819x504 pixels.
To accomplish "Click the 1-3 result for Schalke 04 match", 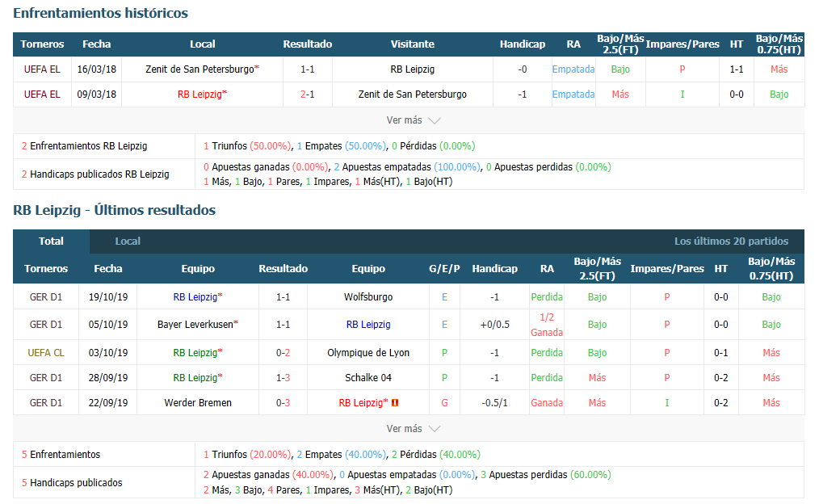I will click(x=283, y=378).
